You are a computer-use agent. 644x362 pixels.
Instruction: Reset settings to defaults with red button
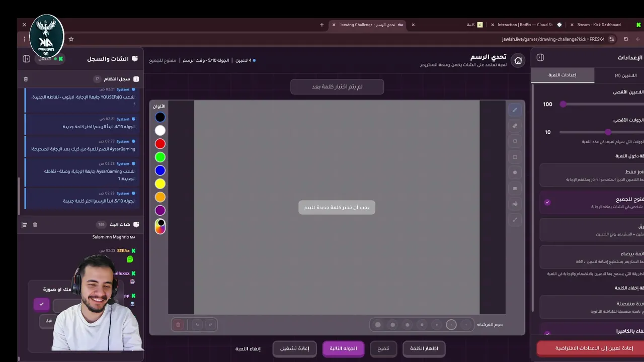coord(591,348)
